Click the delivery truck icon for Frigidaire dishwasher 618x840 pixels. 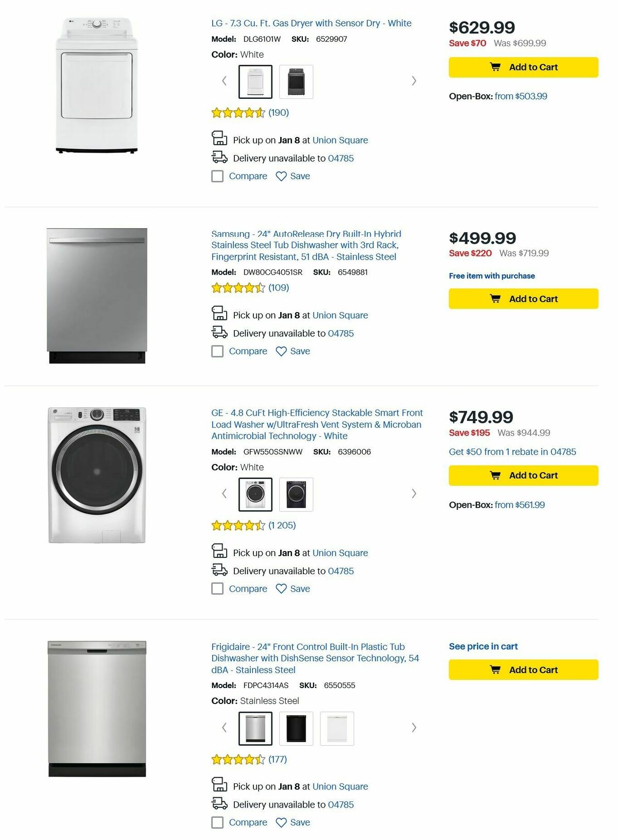219,804
